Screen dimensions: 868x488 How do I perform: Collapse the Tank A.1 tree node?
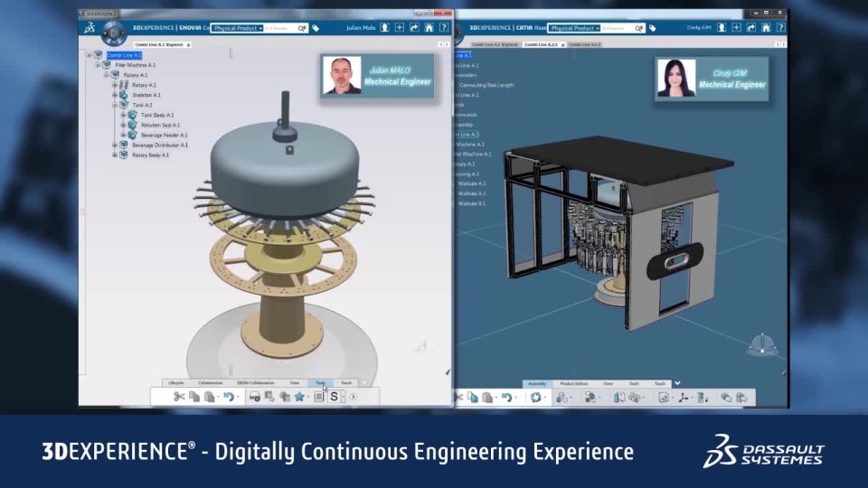click(115, 105)
